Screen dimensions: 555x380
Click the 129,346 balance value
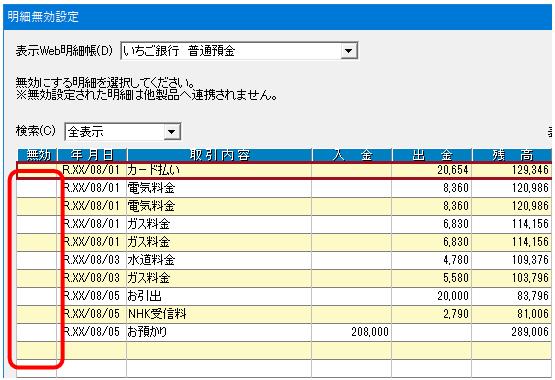click(530, 170)
